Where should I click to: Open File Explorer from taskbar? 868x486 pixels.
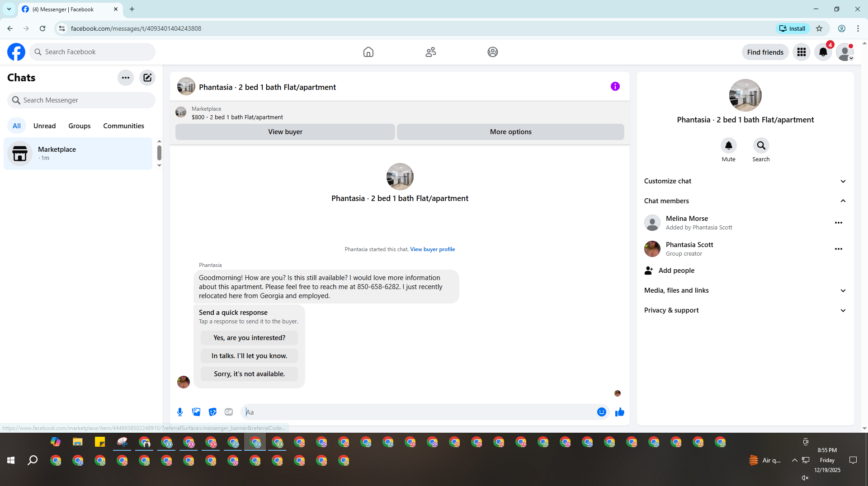[x=78, y=442]
